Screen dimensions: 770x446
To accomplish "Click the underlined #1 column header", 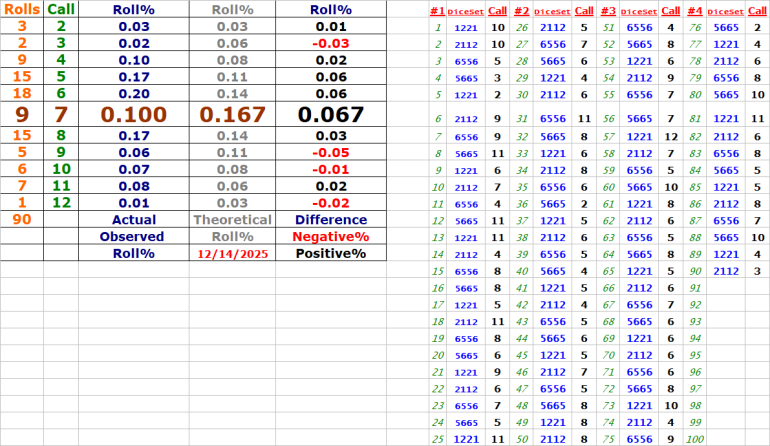I will (x=437, y=10).
